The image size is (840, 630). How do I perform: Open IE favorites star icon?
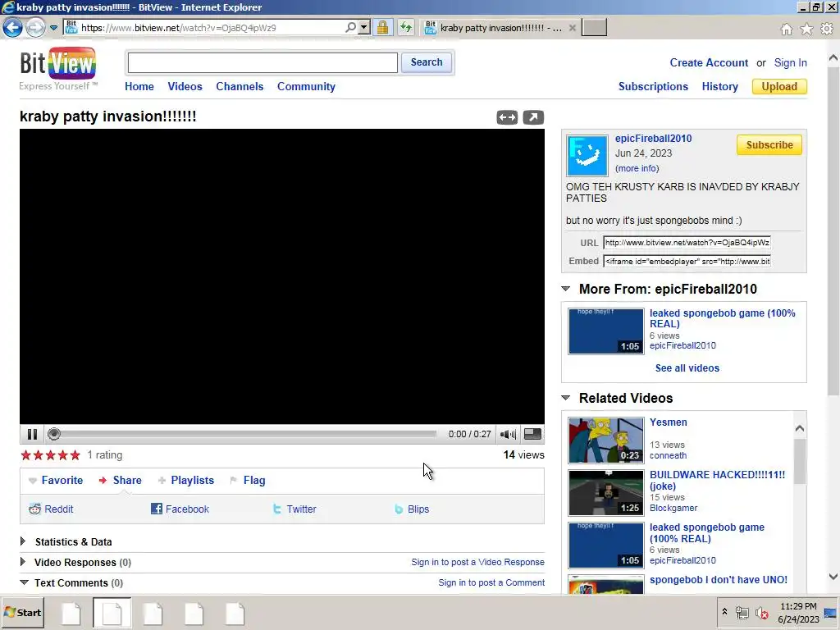point(806,29)
